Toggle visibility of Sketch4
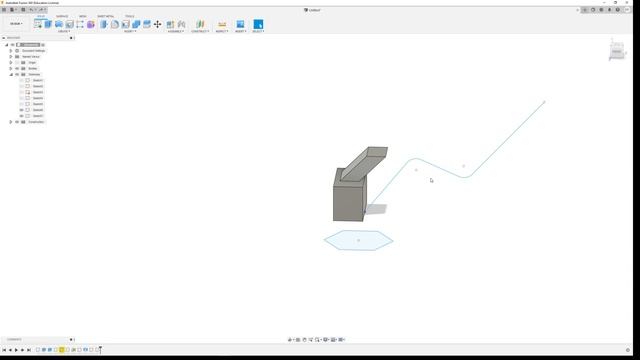The height and width of the screenshot is (360, 640). pyautogui.click(x=22, y=98)
